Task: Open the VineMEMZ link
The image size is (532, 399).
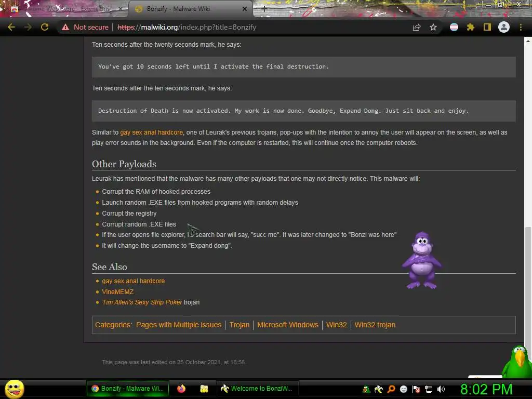Action: point(118,292)
